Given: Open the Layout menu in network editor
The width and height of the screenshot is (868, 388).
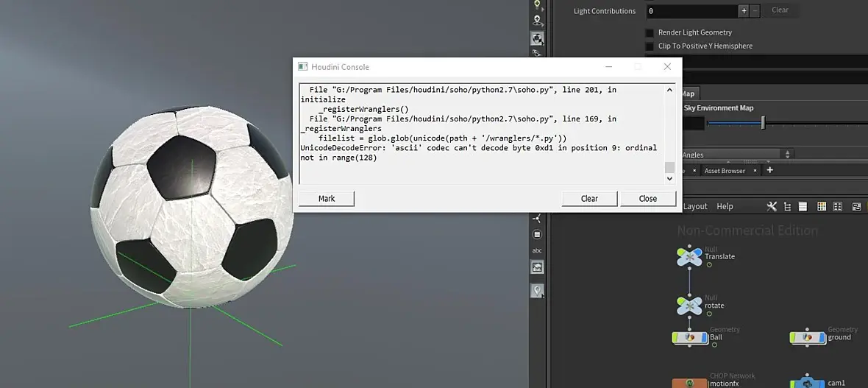Looking at the screenshot, I should [695, 206].
